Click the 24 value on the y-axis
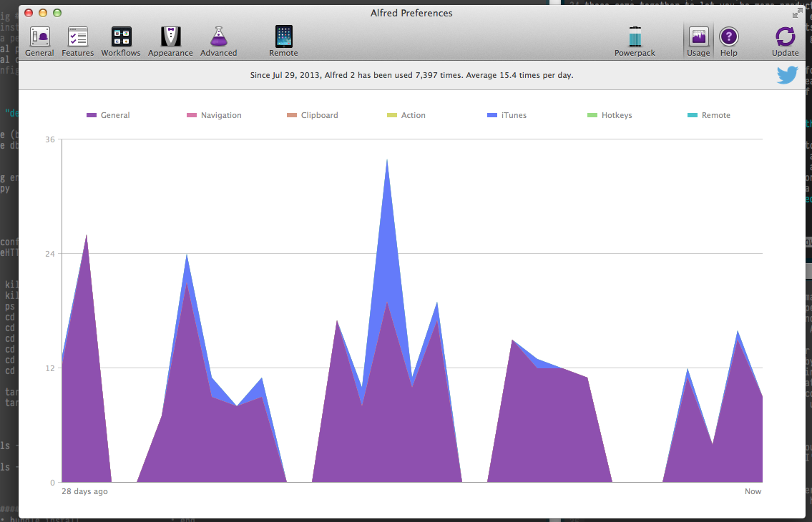Viewport: 812px width, 522px height. coord(49,254)
